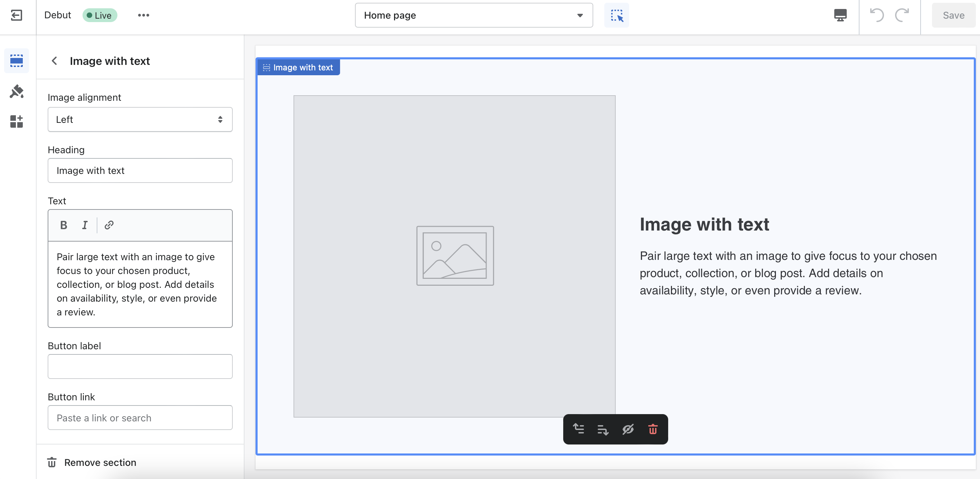Click into the Text rich editor body

click(140, 284)
